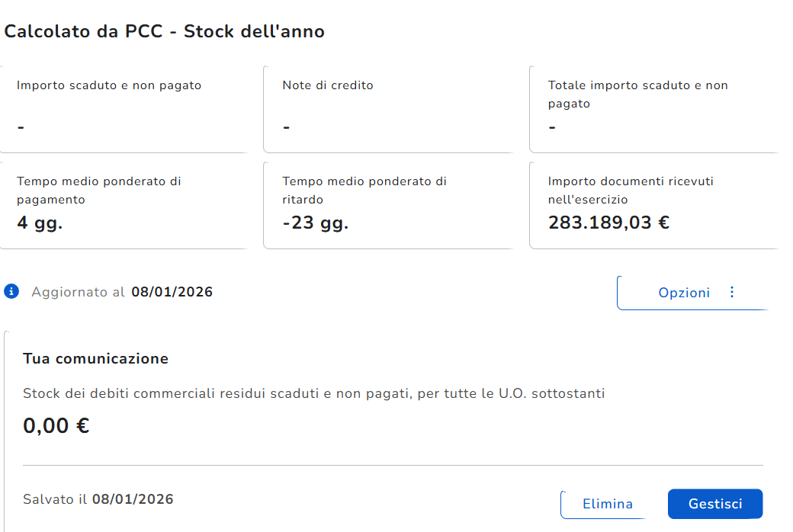Click the three-dot icon in Opzioni

coord(732,293)
